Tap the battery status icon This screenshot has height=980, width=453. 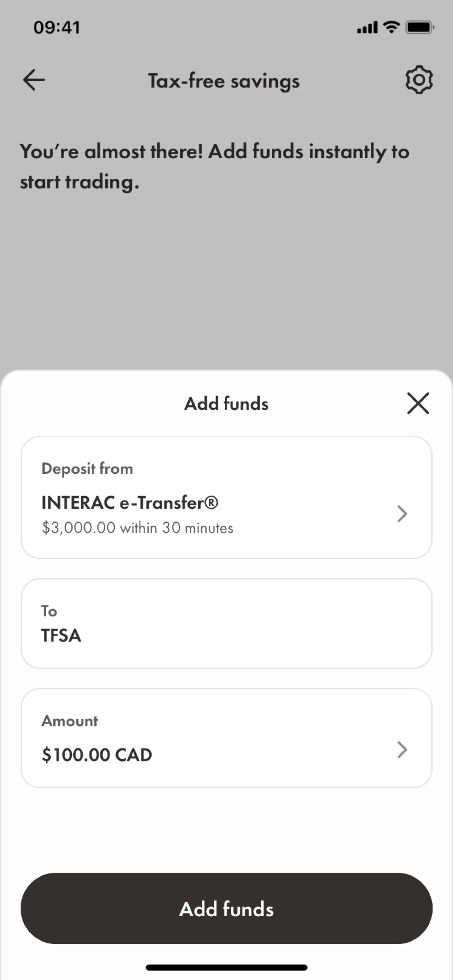(419, 27)
